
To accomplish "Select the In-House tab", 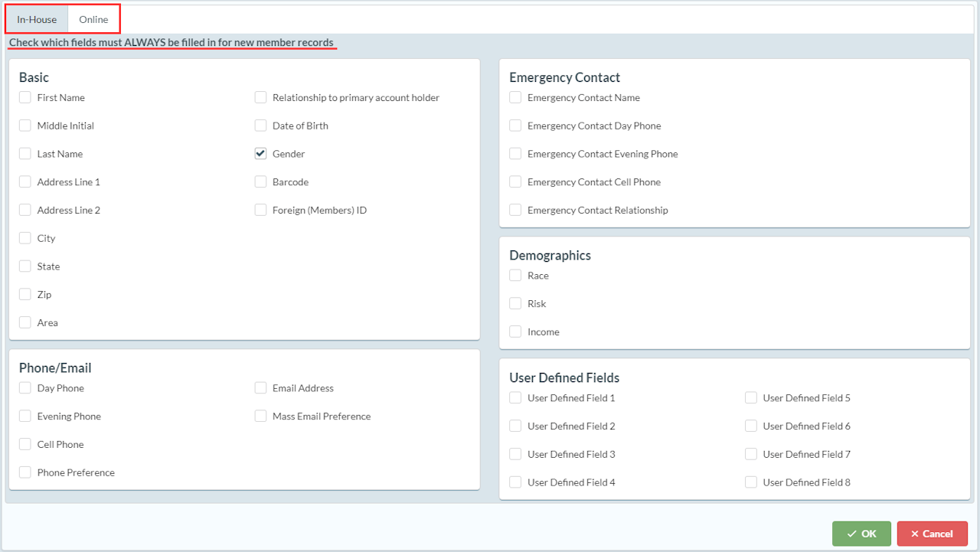I will click(37, 19).
